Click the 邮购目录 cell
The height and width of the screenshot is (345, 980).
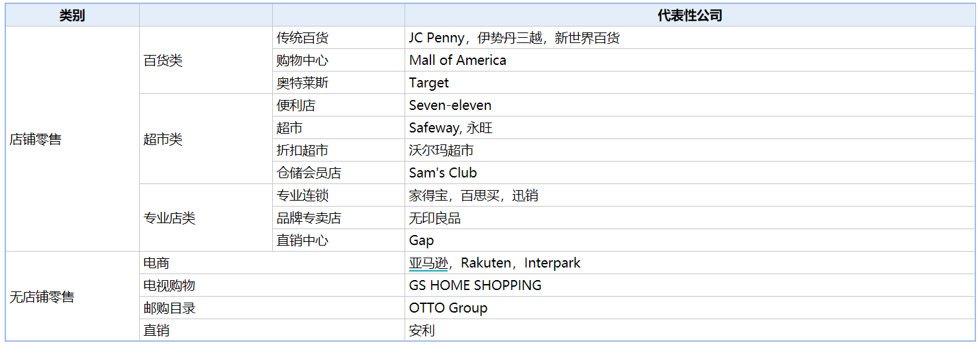[272, 308]
